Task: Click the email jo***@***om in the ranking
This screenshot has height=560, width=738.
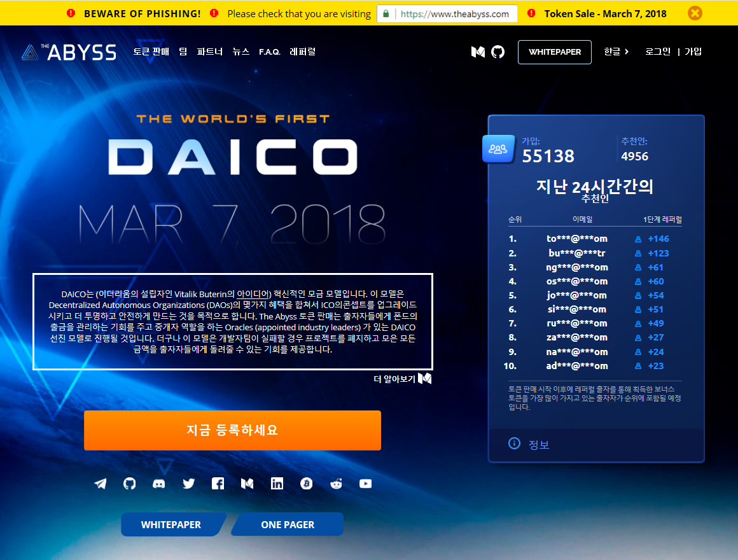Action: (577, 295)
